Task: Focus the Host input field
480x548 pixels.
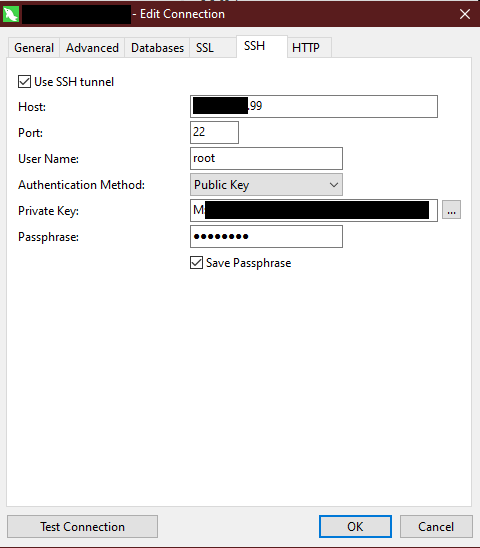Action: point(314,106)
